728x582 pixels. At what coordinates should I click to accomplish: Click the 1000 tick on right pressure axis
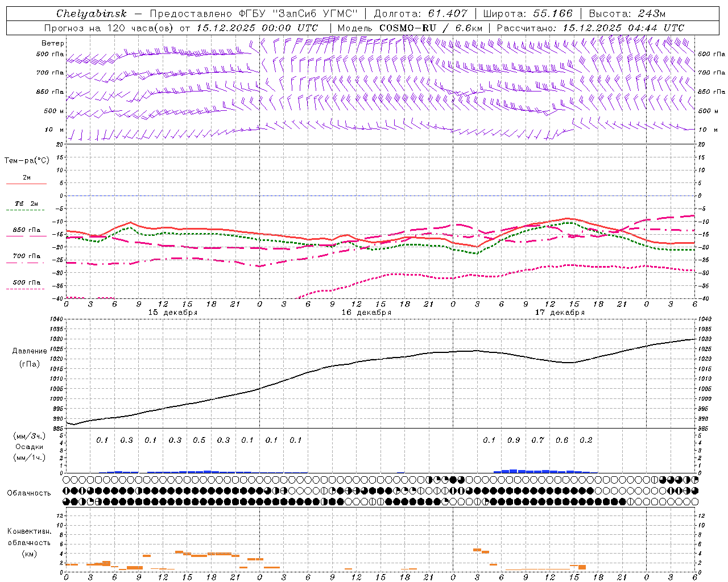pos(704,399)
